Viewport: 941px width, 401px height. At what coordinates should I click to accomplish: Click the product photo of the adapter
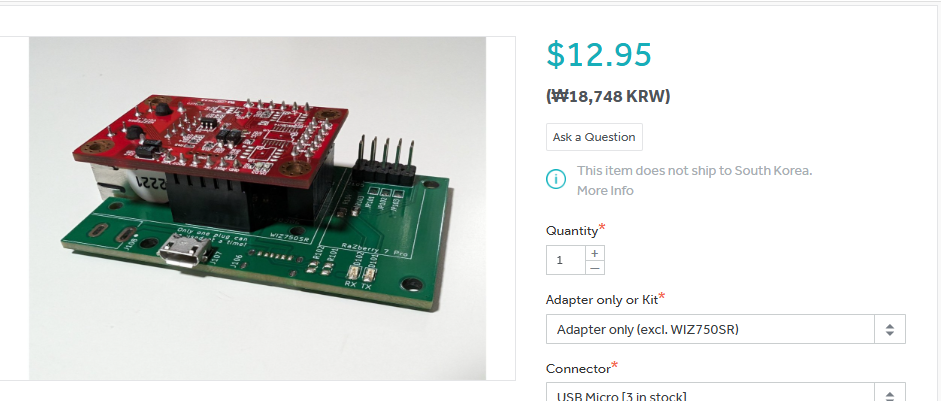click(x=257, y=208)
